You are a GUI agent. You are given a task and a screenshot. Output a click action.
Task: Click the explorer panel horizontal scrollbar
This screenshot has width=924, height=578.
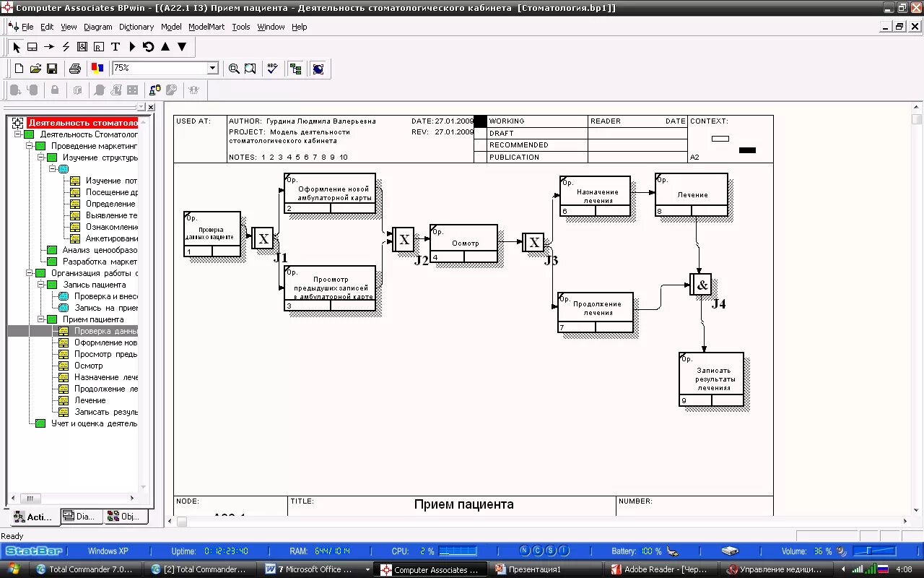click(74, 499)
